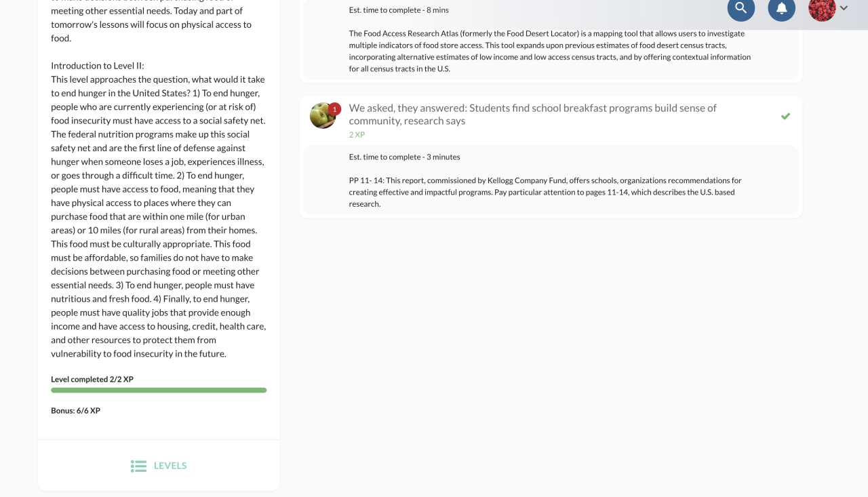Click the search magnifier icon
This screenshot has height=497, width=868.
point(741,8)
